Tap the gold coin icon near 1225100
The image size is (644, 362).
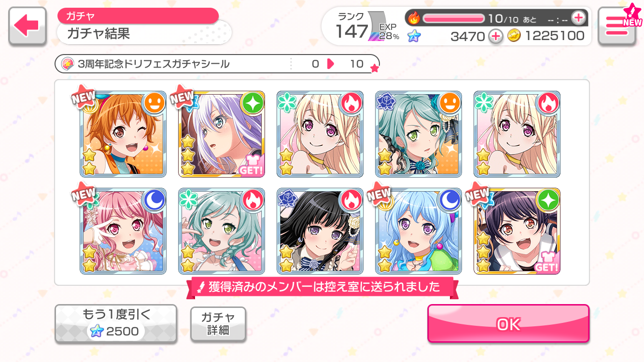(514, 36)
